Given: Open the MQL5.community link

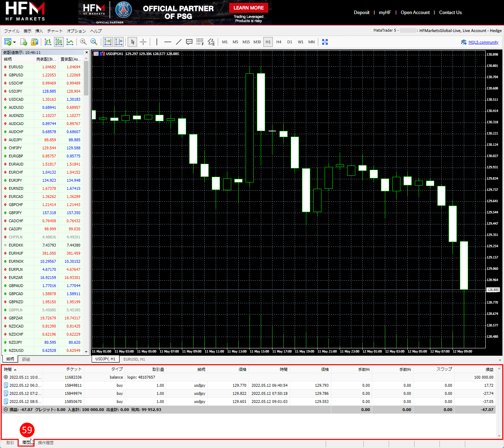Looking at the screenshot, I should 483,42.
